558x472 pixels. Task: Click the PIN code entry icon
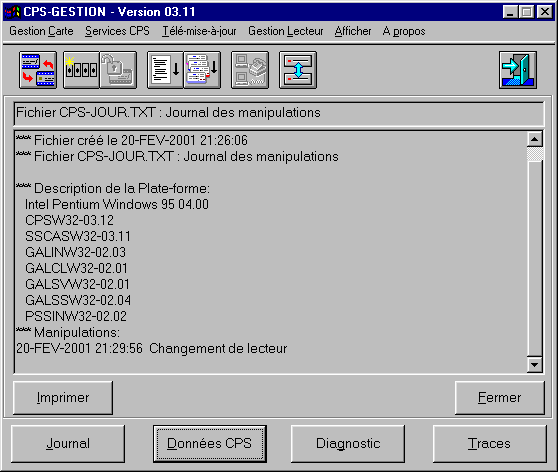click(81, 70)
